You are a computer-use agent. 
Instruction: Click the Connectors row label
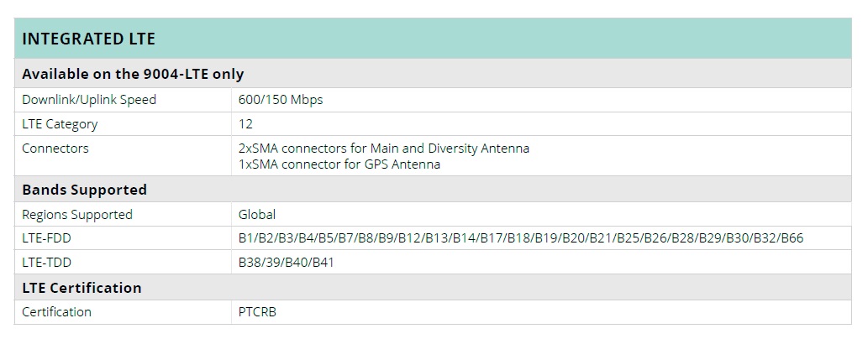pos(55,149)
